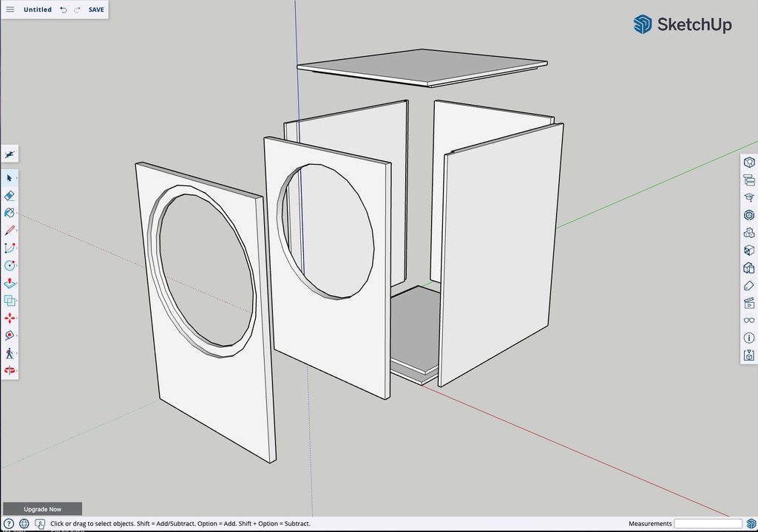Viewport: 758px width, 532px height.
Task: Open the search tools running-dog icon
Action: 10,154
